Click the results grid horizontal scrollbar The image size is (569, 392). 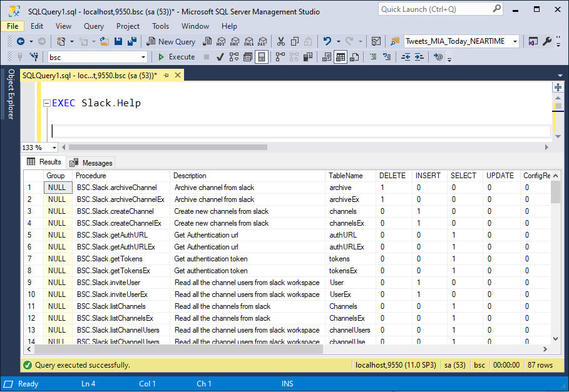tap(178, 349)
